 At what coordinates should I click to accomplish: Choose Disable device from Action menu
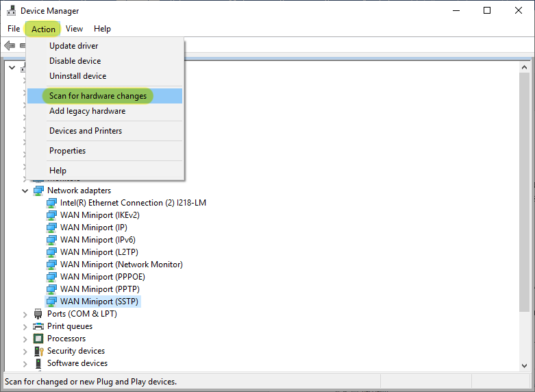pyautogui.click(x=105, y=61)
